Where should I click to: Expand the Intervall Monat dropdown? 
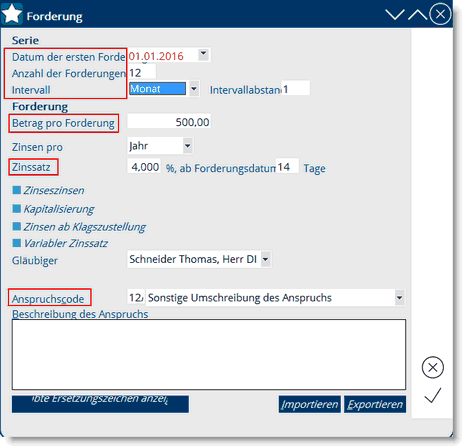194,89
